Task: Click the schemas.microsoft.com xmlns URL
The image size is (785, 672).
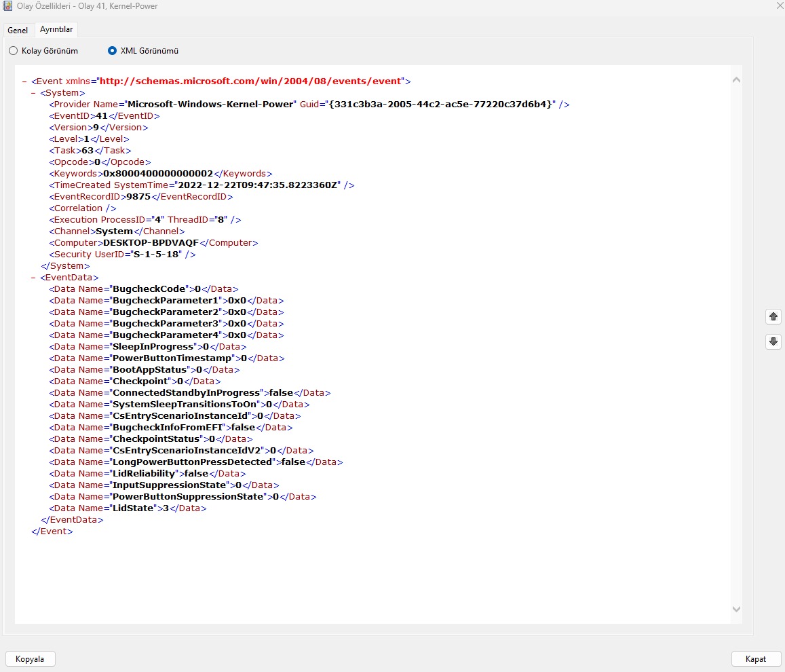Action: pyautogui.click(x=251, y=81)
